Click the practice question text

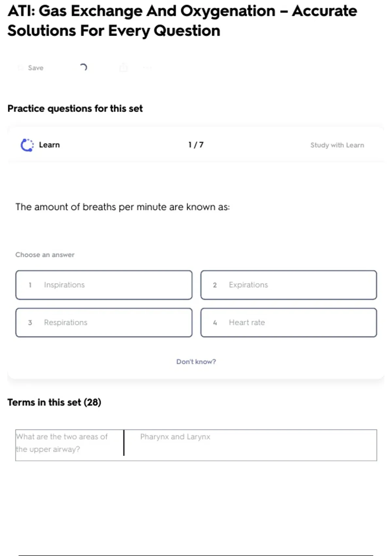(122, 207)
